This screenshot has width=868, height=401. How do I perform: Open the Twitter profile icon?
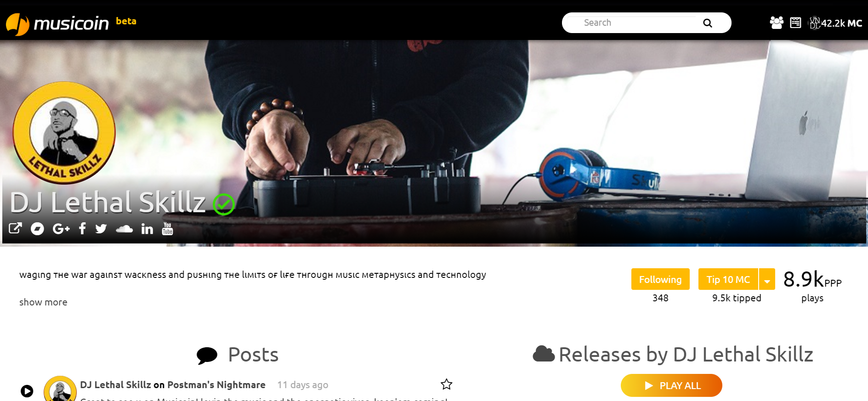(101, 229)
